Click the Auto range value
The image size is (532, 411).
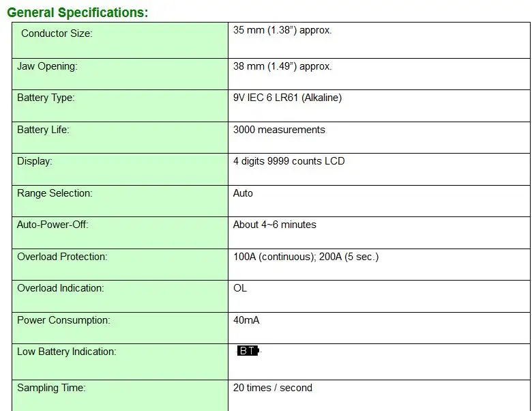[243, 193]
